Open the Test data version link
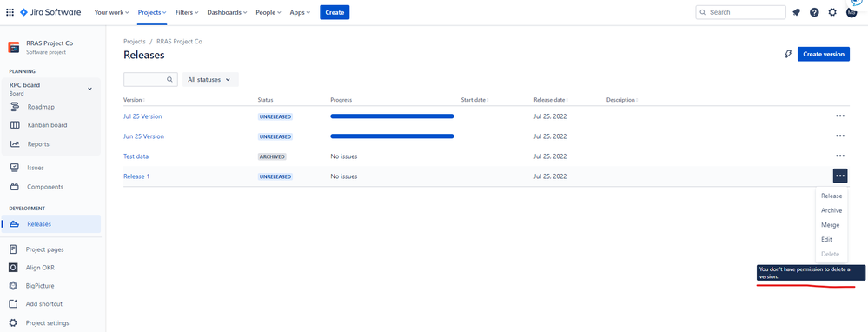This screenshot has width=868, height=332. [x=136, y=156]
